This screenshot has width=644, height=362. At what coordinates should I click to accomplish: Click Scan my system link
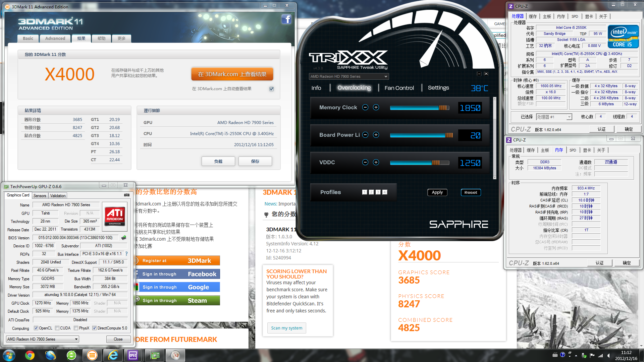(287, 328)
